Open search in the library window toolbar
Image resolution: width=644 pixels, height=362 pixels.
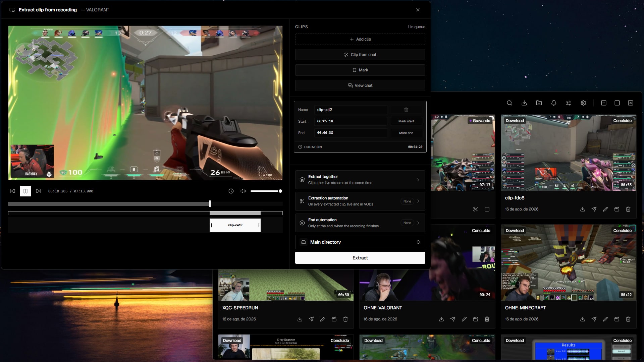pos(509,103)
